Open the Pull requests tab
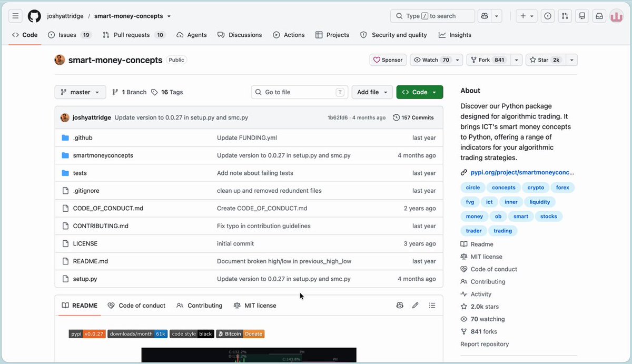 pyautogui.click(x=134, y=35)
